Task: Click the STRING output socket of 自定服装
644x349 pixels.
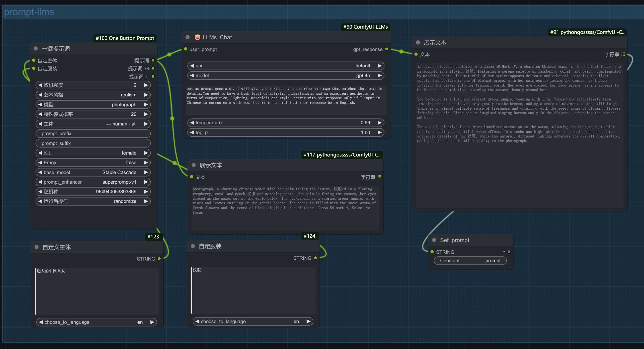Action: 315,258
